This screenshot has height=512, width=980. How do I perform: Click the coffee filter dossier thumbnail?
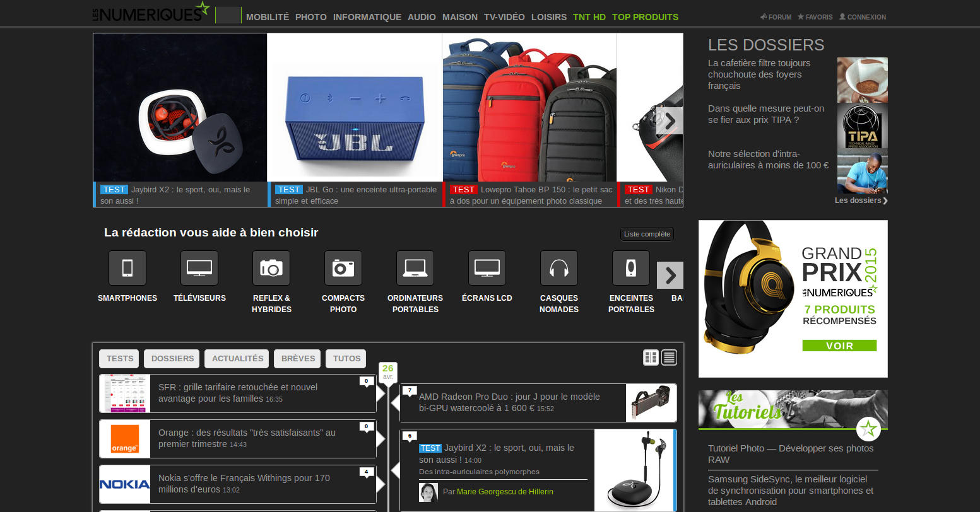(863, 80)
